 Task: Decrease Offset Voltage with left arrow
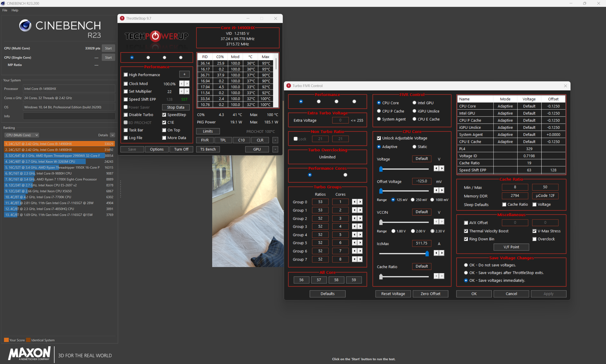click(436, 190)
